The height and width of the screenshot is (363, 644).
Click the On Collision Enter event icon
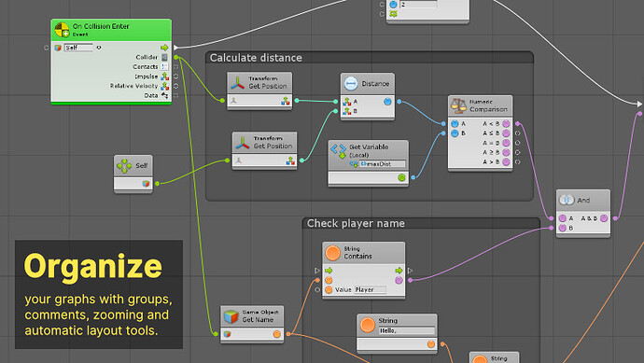62,30
